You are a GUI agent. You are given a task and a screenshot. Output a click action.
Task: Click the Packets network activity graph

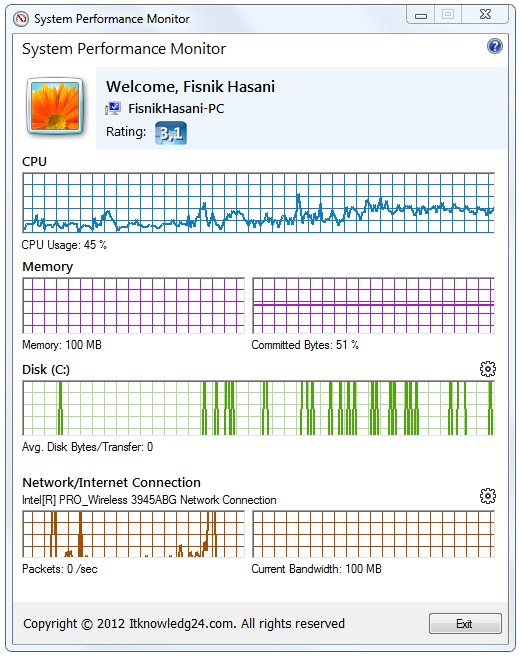pos(133,534)
